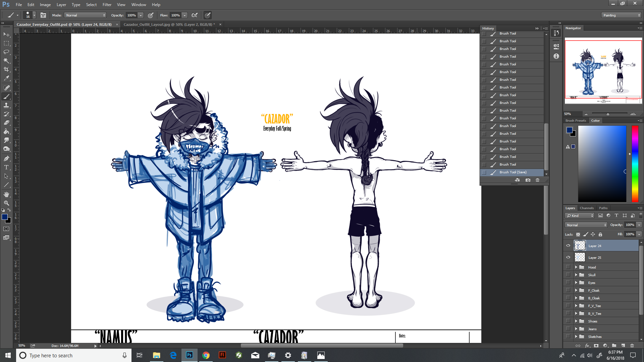The image size is (644, 362).
Task: Select the Crop tool
Action: coord(6,69)
